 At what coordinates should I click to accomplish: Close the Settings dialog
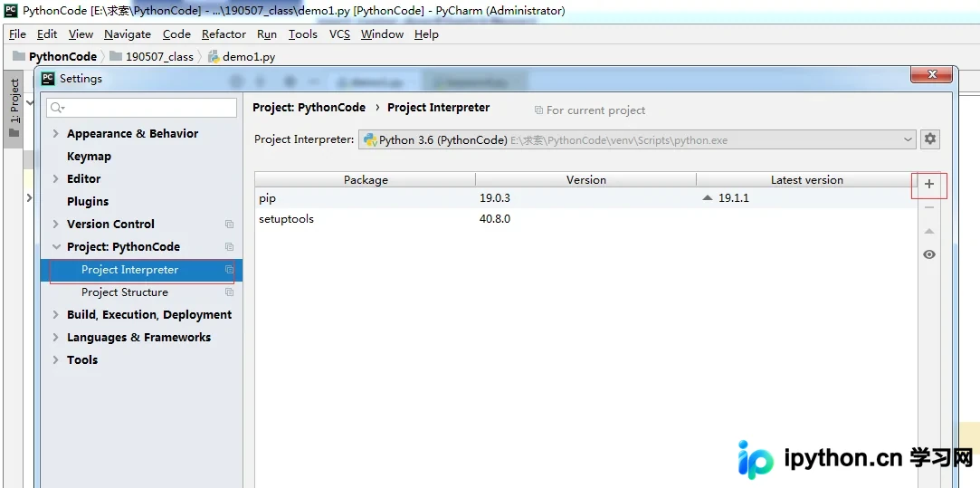pyautogui.click(x=932, y=74)
